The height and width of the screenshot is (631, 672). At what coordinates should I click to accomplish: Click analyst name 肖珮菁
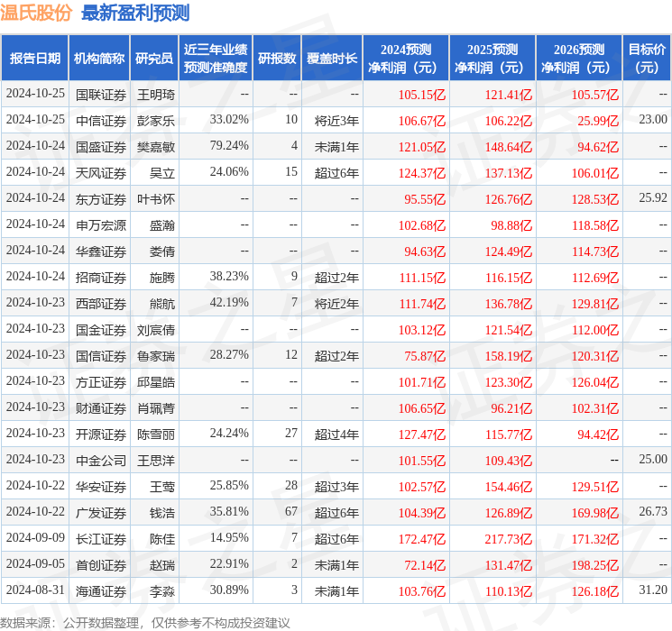pyautogui.click(x=156, y=408)
